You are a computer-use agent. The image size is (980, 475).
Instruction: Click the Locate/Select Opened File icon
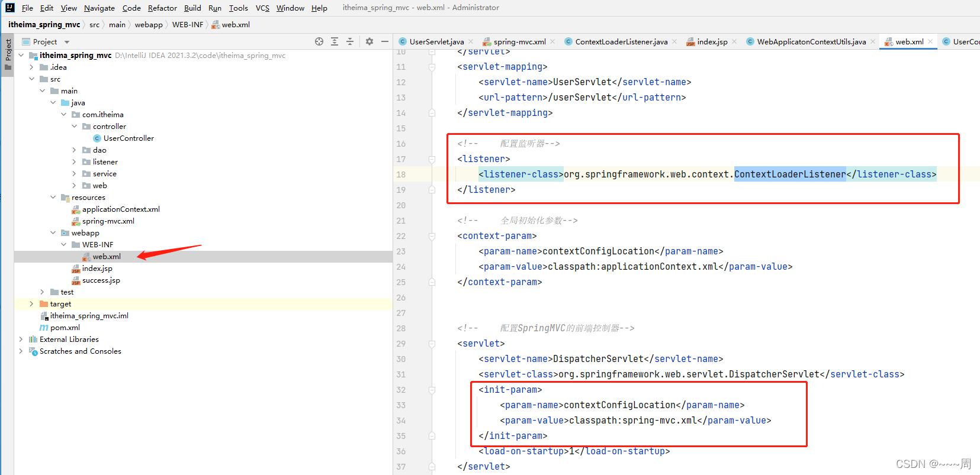pos(319,41)
